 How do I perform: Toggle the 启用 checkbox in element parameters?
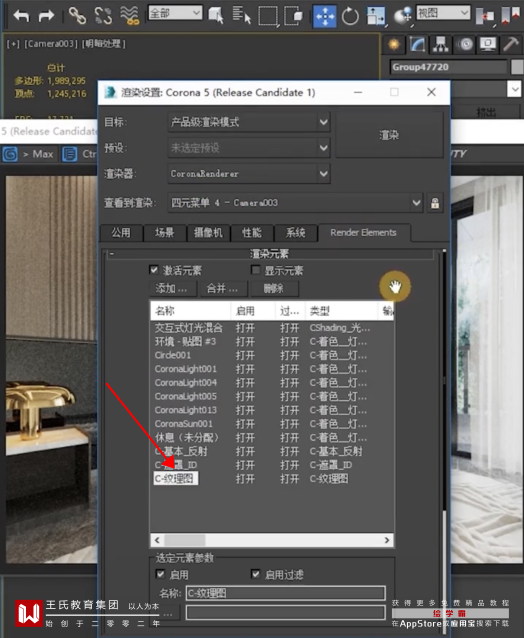[160, 574]
